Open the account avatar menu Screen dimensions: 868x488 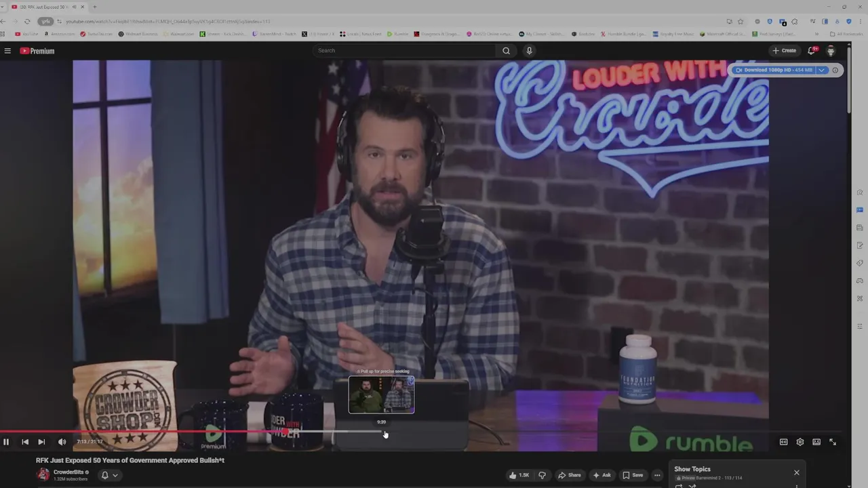pos(831,51)
